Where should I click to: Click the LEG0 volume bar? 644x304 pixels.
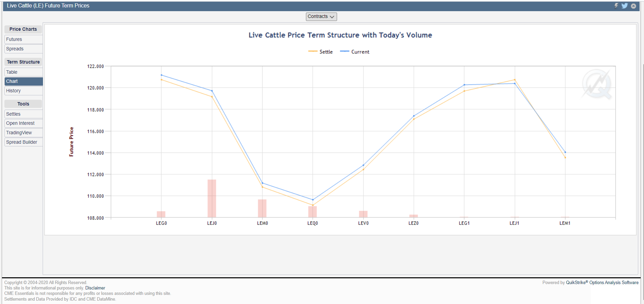click(161, 214)
